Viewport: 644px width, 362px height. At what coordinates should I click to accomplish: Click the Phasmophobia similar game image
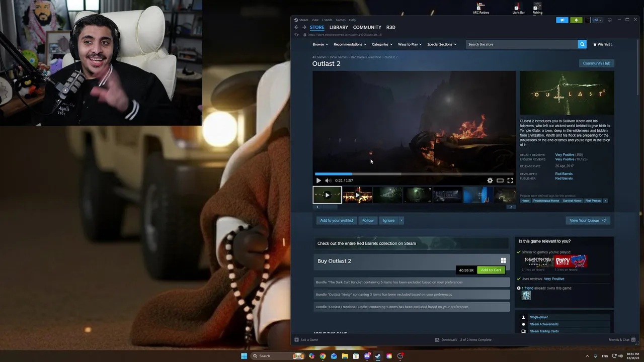(x=538, y=261)
